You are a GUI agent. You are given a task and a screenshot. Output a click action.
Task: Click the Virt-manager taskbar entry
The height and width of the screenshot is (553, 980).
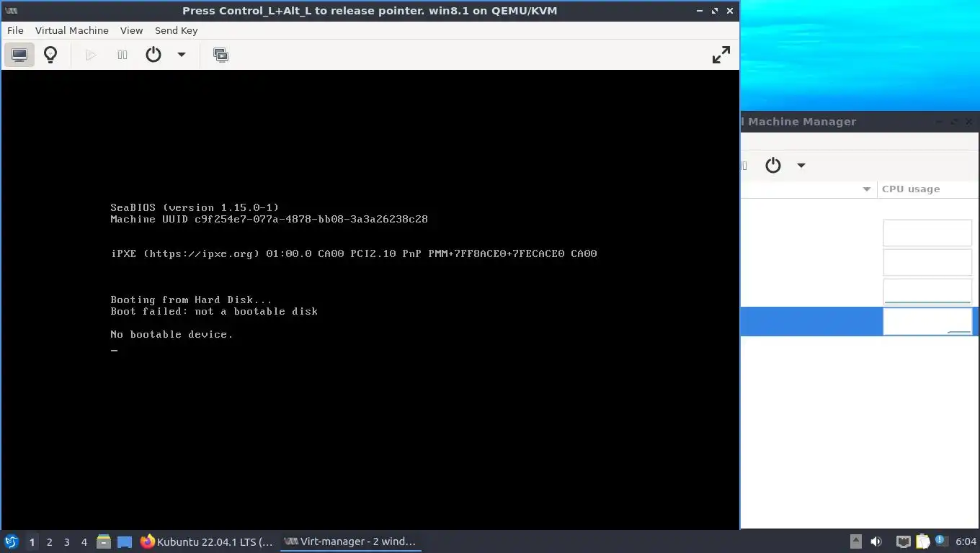(350, 541)
